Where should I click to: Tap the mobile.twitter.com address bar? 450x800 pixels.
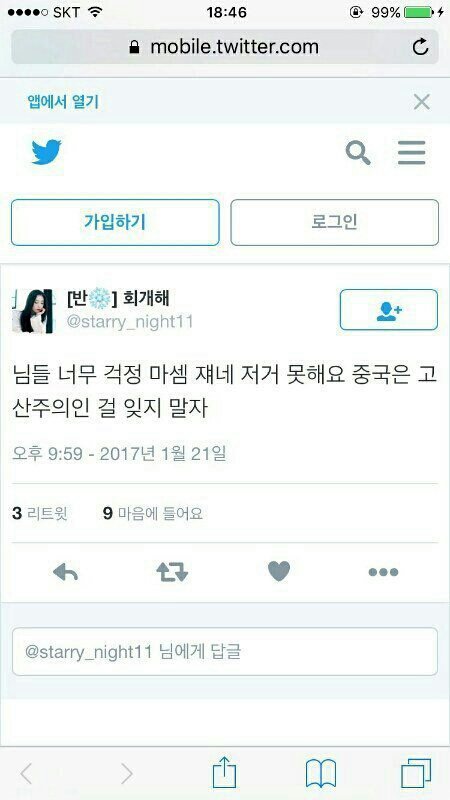coord(225,47)
